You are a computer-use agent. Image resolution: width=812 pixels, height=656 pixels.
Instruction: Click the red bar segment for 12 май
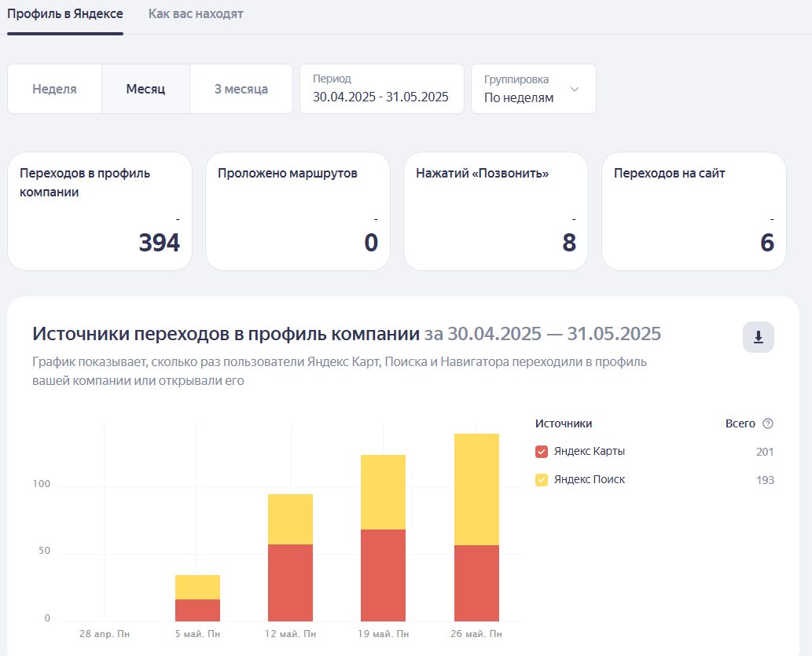(x=290, y=582)
